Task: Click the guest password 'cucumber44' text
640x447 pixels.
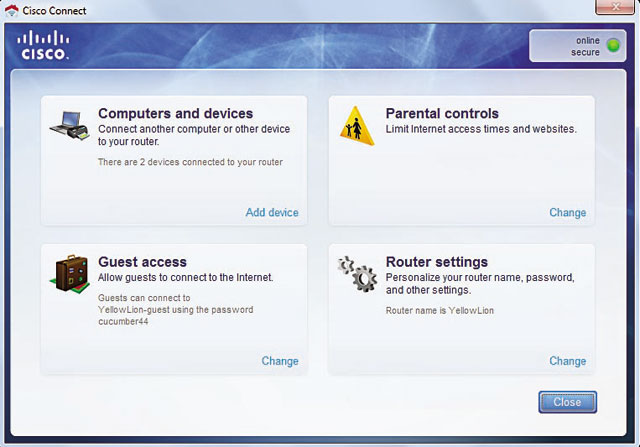Action: tap(123, 322)
